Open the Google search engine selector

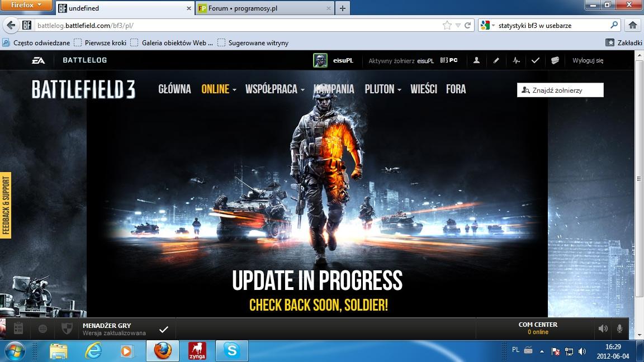pyautogui.click(x=487, y=26)
